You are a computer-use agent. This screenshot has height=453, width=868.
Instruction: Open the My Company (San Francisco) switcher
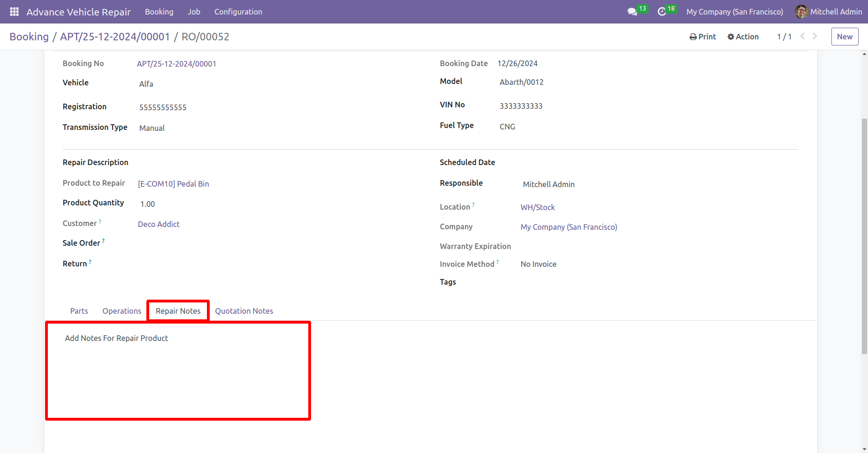tap(735, 12)
